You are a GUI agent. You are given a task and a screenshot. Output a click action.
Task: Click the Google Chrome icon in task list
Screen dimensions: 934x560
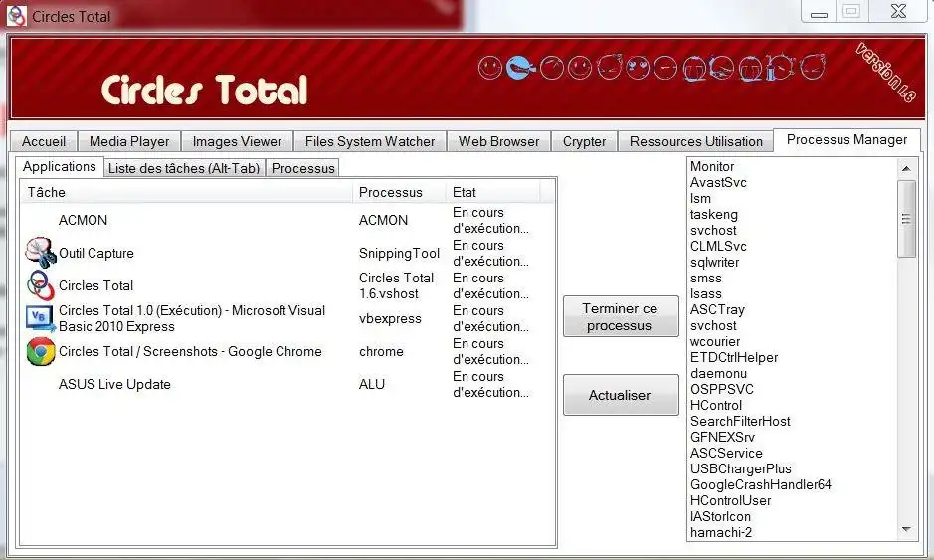41,351
